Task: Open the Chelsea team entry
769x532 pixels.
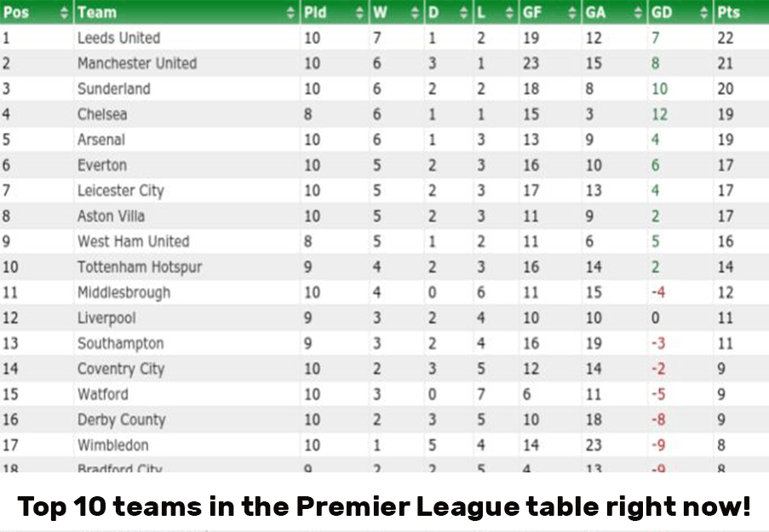Action: click(x=102, y=114)
